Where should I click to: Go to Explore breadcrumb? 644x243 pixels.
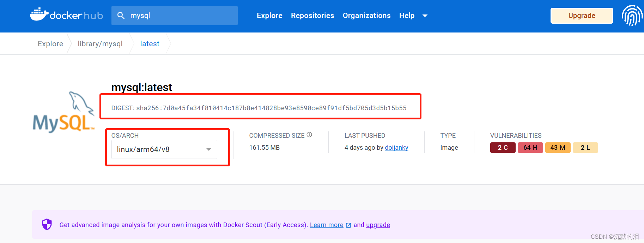tap(50, 44)
